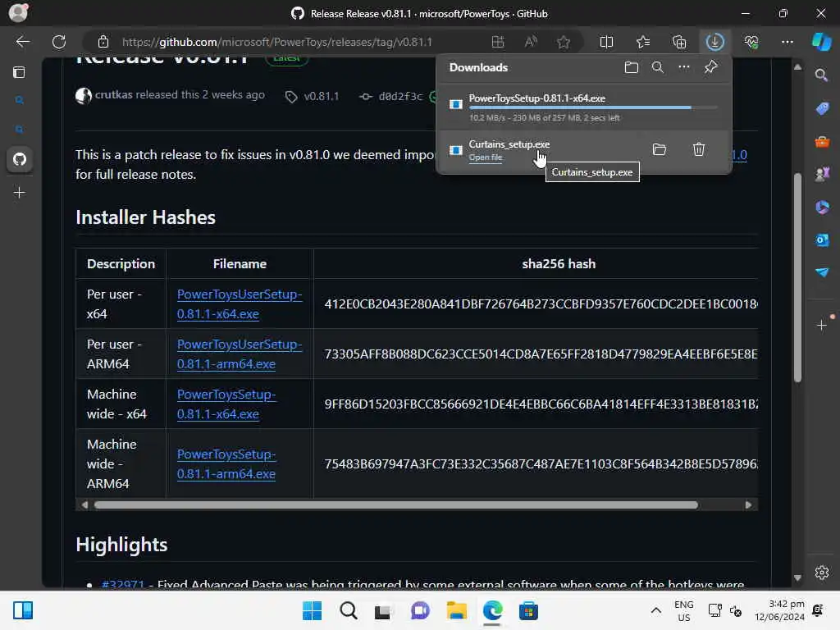The height and width of the screenshot is (630, 840).
Task: Click page vertical scrollbar thumb
Action: click(797, 277)
